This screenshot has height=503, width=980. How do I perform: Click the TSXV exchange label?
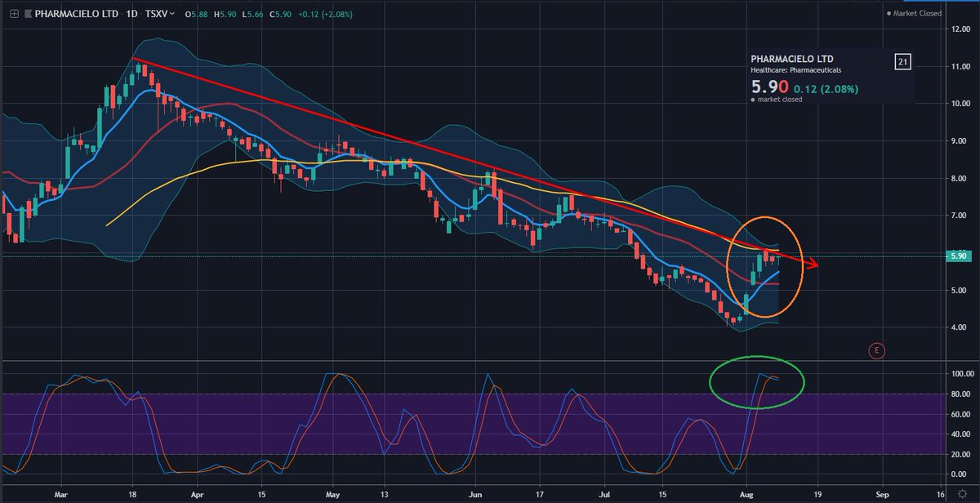[x=156, y=14]
